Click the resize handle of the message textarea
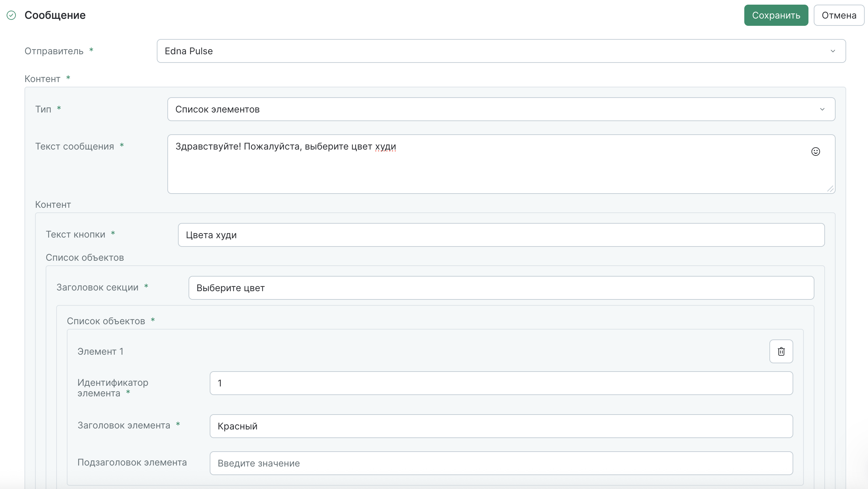 [830, 189]
